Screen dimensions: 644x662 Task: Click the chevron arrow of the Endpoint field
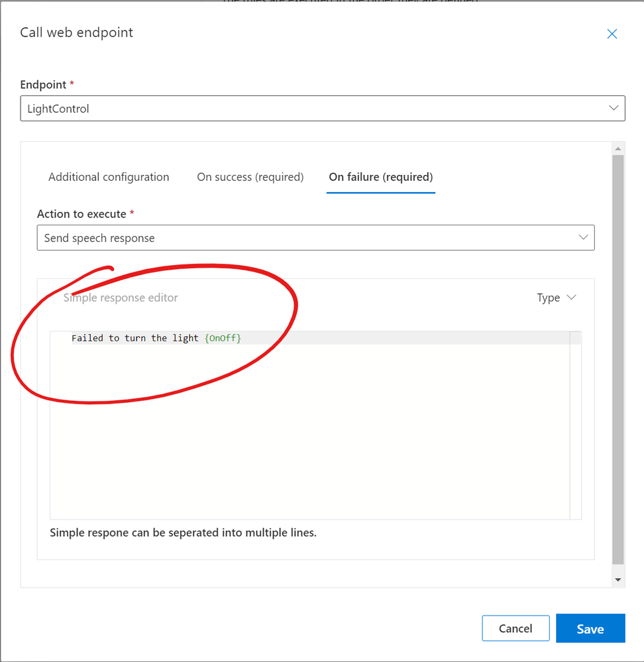click(614, 108)
